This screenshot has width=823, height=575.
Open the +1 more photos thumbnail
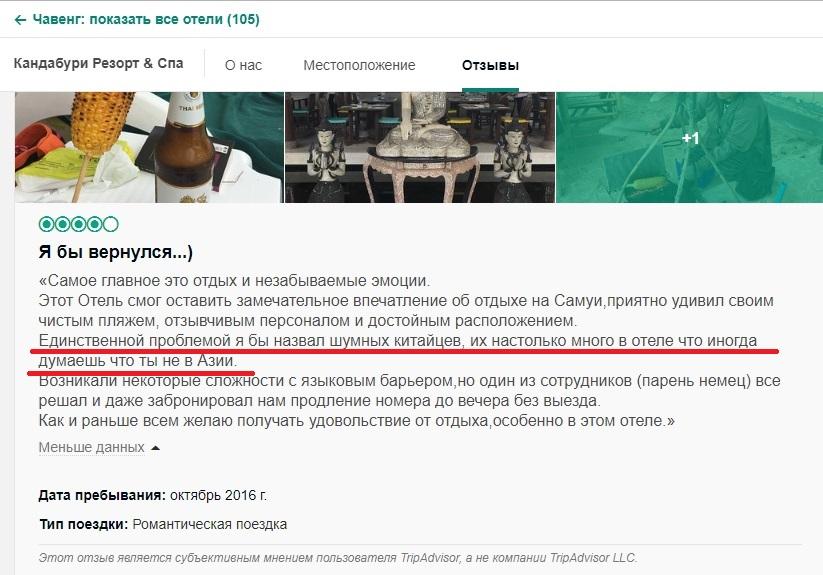[x=689, y=147]
